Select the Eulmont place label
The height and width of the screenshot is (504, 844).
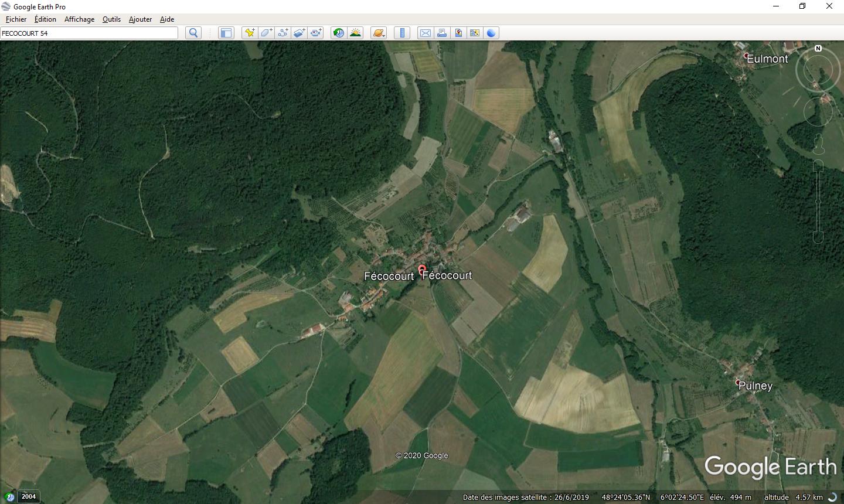[x=767, y=59]
